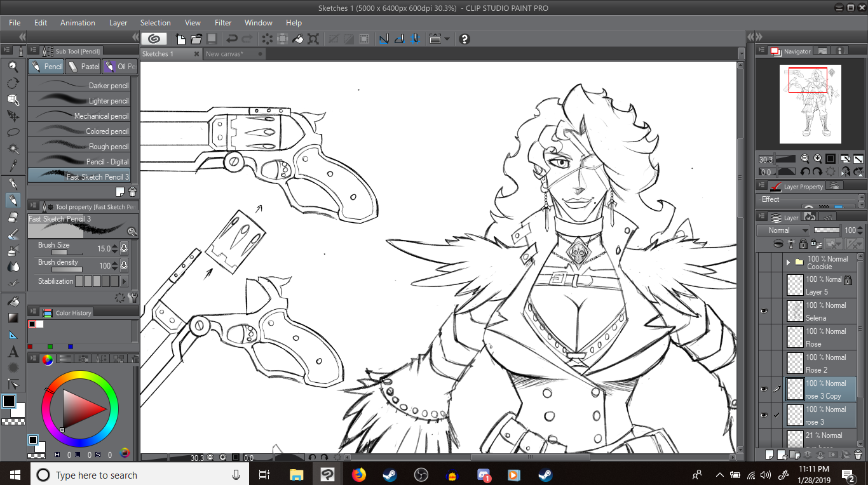Expand Stabilization options arrow
This screenshot has width=868, height=485.
tap(125, 281)
